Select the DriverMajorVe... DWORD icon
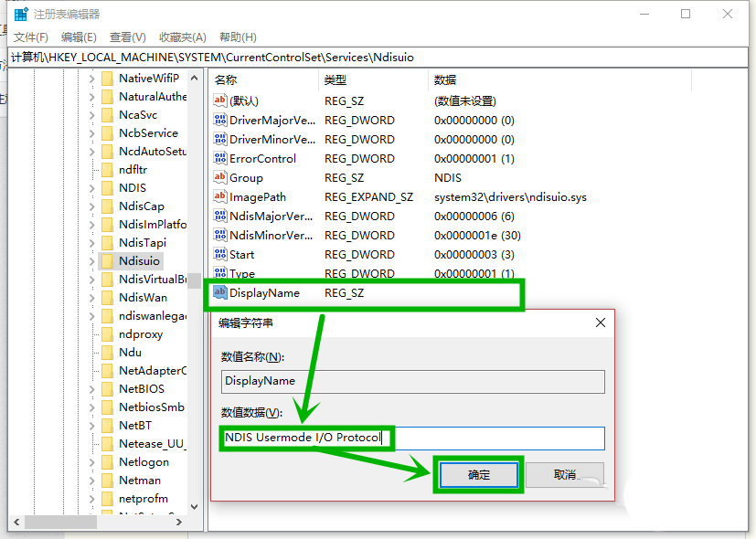 coord(220,120)
